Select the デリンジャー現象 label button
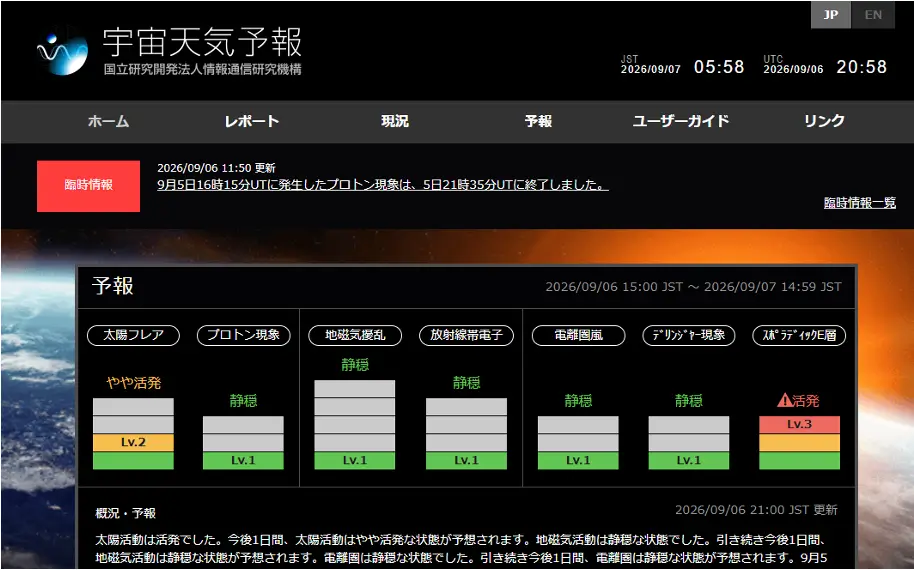 689,335
